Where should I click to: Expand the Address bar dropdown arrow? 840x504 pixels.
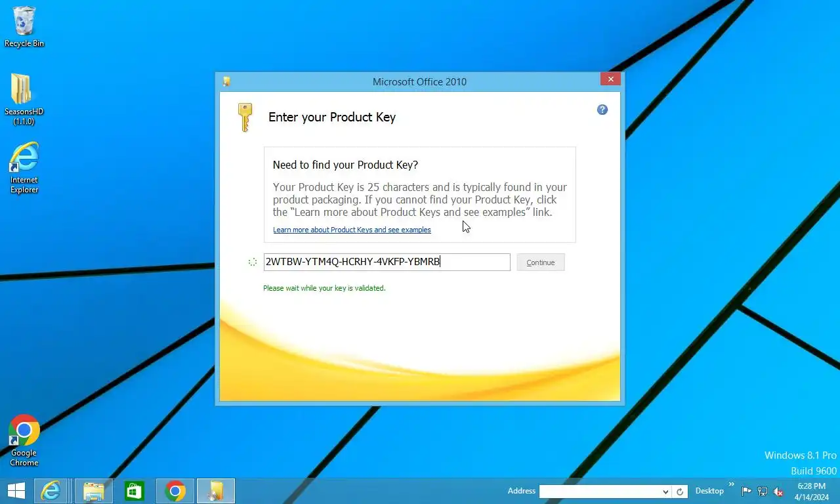tap(665, 492)
